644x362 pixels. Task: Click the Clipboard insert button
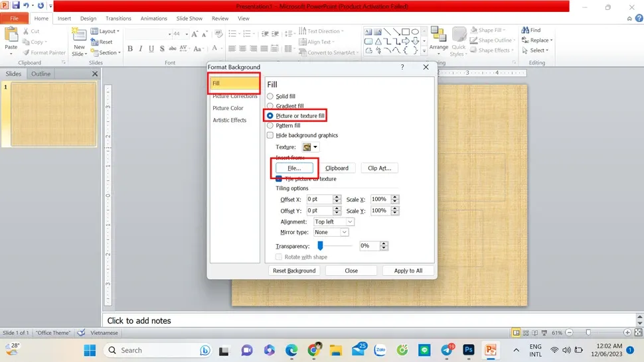[x=337, y=168]
